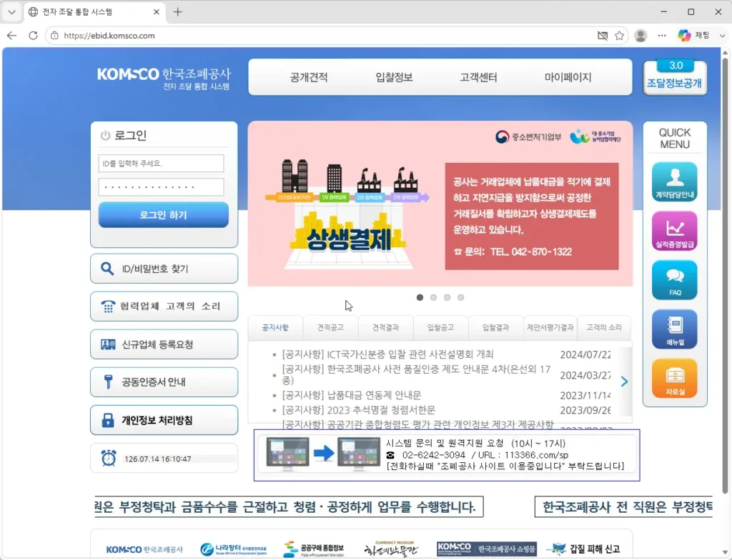Switch to the 견적결과 tab
This screenshot has height=560, width=732.
[x=385, y=328]
